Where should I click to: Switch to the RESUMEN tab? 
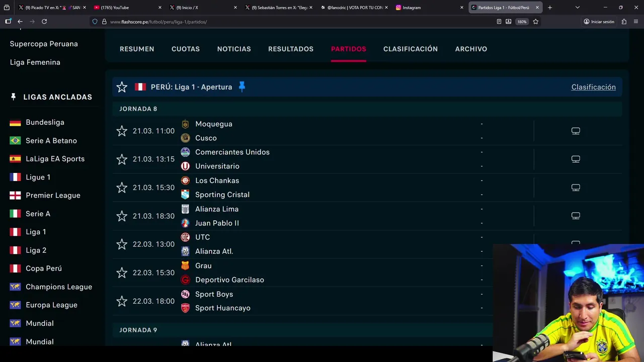tap(137, 49)
